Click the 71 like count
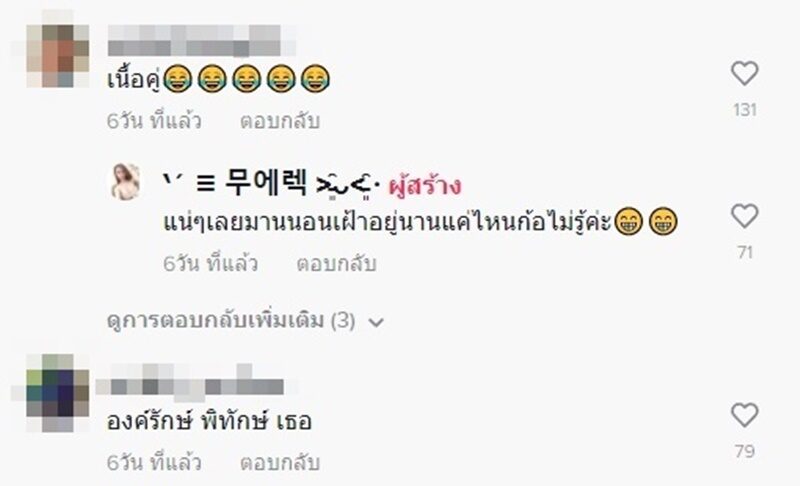Image resolution: width=800 pixels, height=486 pixels. pyautogui.click(x=745, y=252)
